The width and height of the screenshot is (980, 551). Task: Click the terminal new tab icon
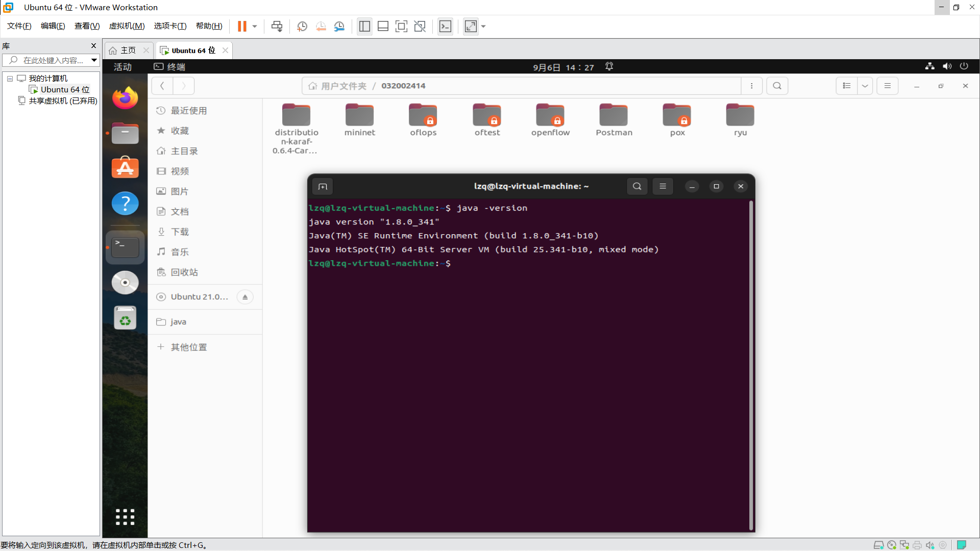(323, 186)
